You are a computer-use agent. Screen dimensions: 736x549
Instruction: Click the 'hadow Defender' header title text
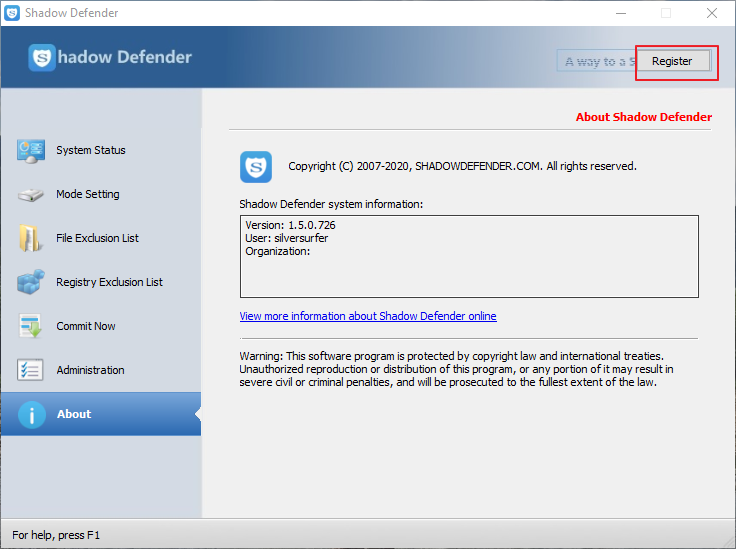coord(125,57)
